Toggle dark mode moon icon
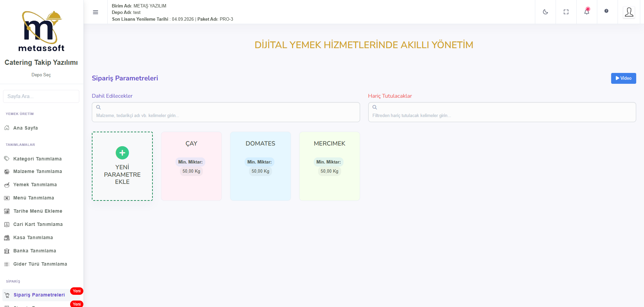 545,12
